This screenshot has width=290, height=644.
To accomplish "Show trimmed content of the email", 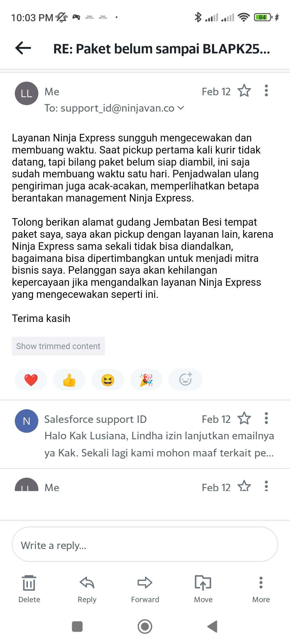I will coord(58,346).
